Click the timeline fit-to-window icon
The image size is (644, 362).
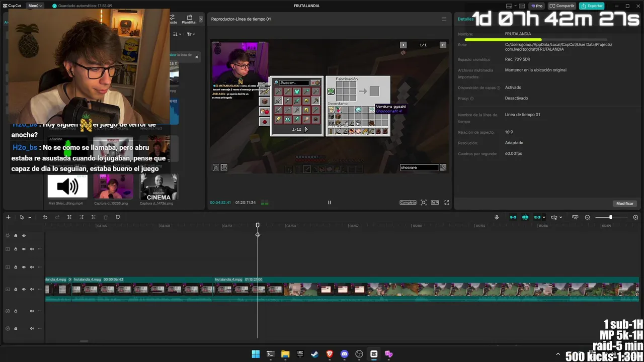pyautogui.click(x=575, y=217)
